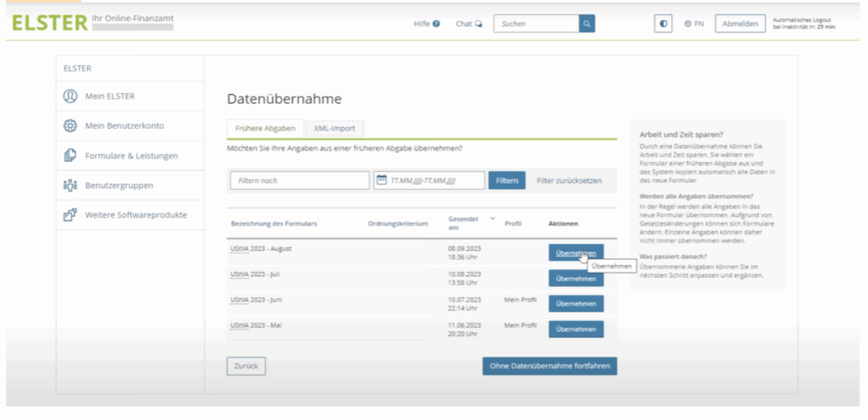Click calendar icon in date filter
Viewport: 868px width, 420px height.
click(x=381, y=180)
